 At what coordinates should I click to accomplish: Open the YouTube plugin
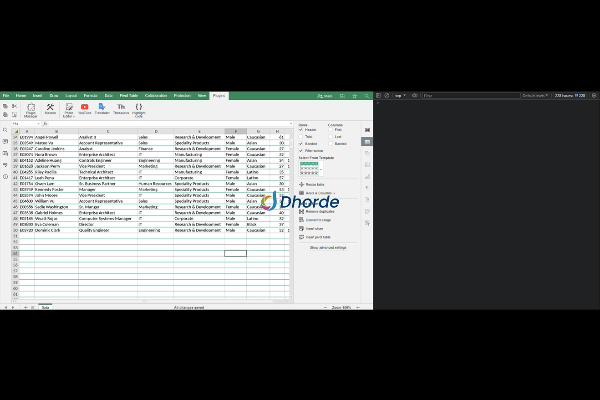[85, 108]
